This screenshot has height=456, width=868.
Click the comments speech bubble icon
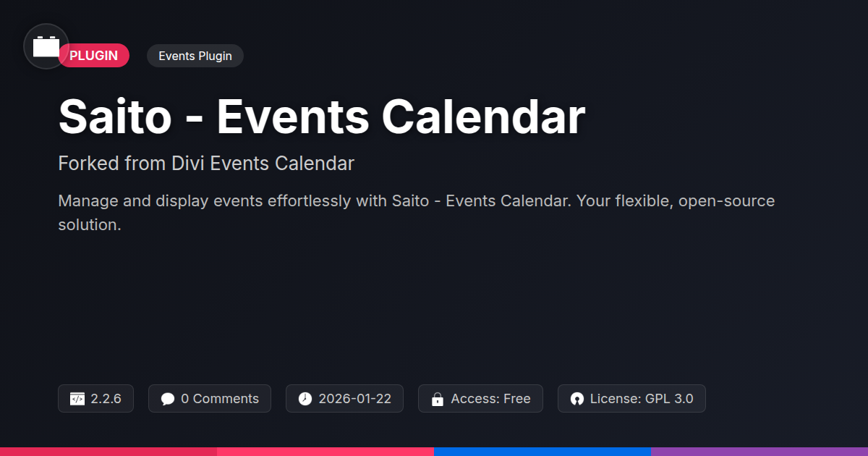click(168, 399)
